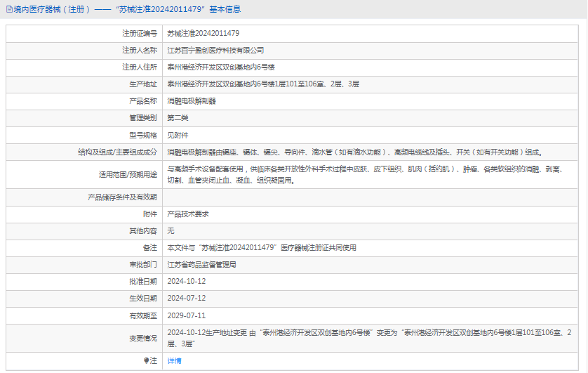Click approval date 2024-10-12
Image resolution: width=588 pixels, height=373 pixels.
click(187, 282)
